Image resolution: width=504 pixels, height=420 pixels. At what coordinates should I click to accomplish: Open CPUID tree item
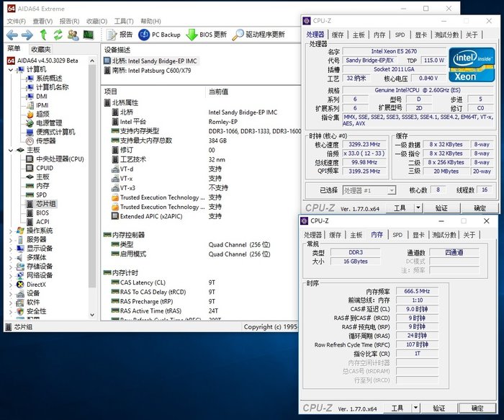(45, 168)
